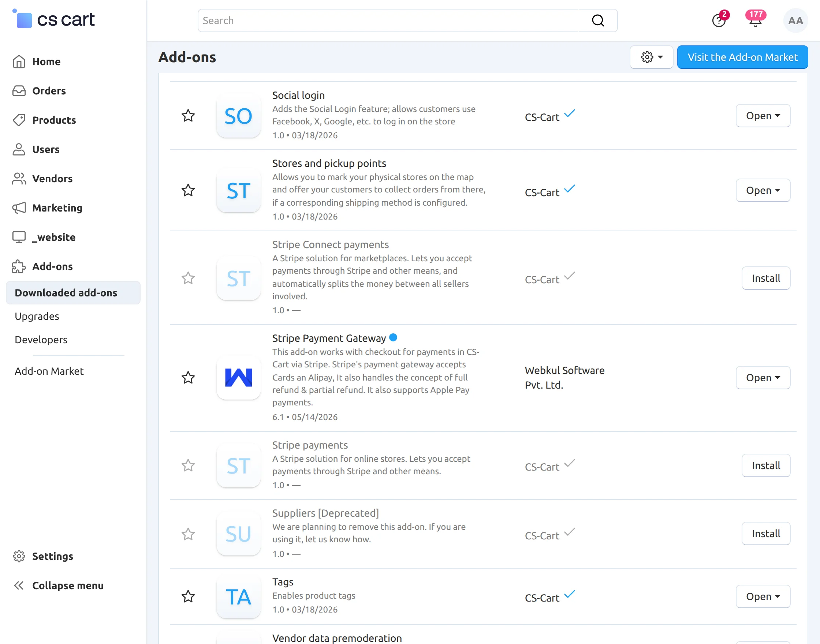This screenshot has width=820, height=644.
Task: Click the Orders inbox icon
Action: click(x=19, y=91)
